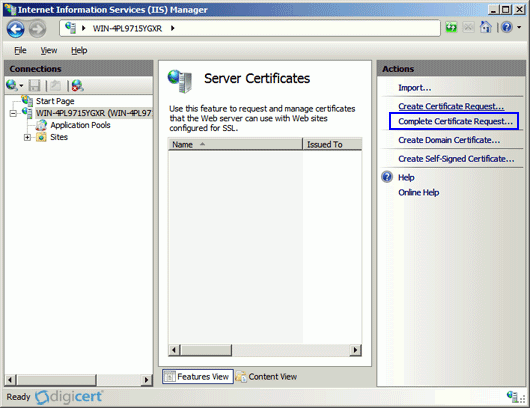The height and width of the screenshot is (408, 530).
Task: Click the Name column header to sort
Action: point(235,144)
